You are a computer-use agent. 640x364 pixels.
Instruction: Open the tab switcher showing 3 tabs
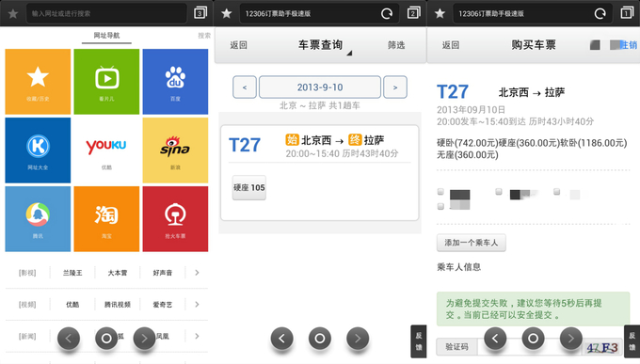(x=200, y=13)
